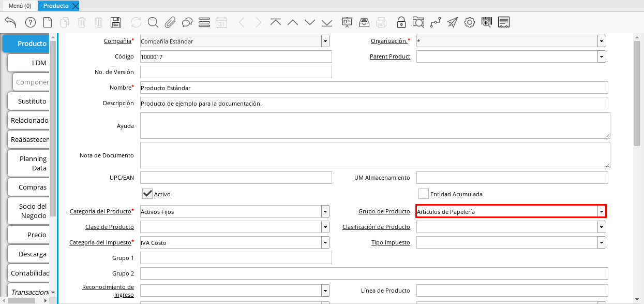Add an attachment with the paperclip icon
This screenshot has width=644, height=304.
point(170,22)
